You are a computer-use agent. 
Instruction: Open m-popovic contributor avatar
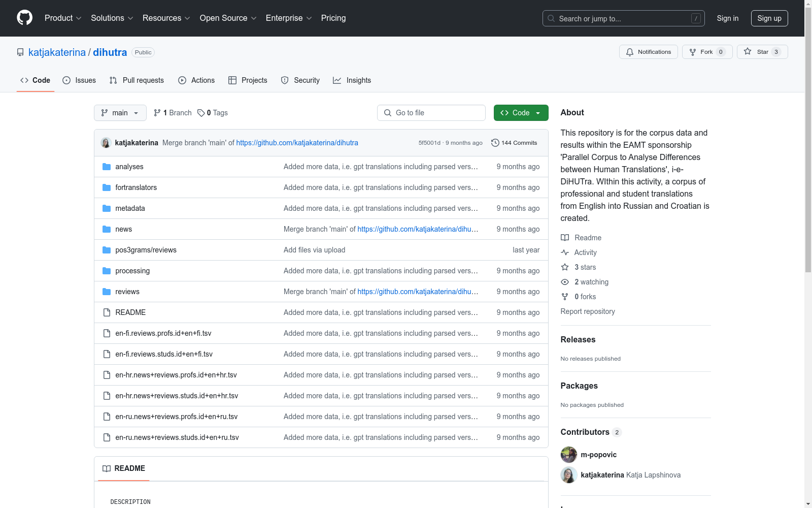coord(569,455)
